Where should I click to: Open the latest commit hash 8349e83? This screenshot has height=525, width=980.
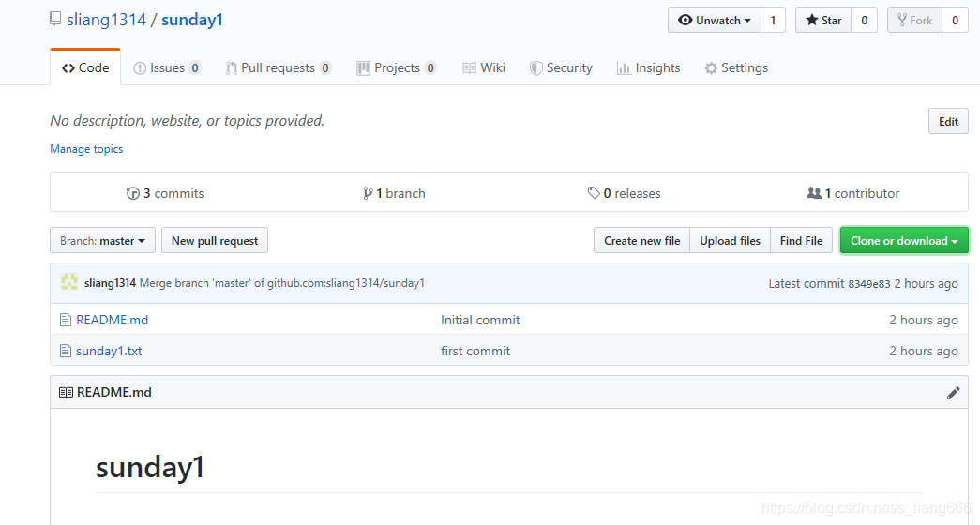click(868, 284)
